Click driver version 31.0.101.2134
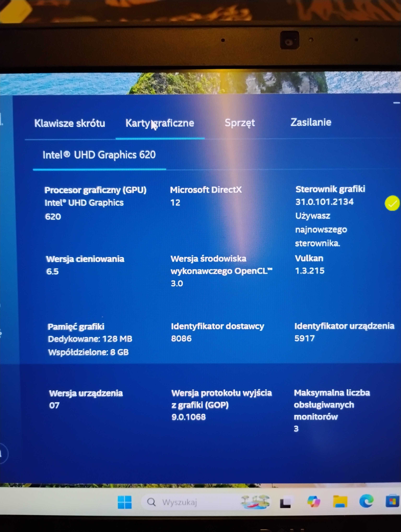 [x=324, y=202]
